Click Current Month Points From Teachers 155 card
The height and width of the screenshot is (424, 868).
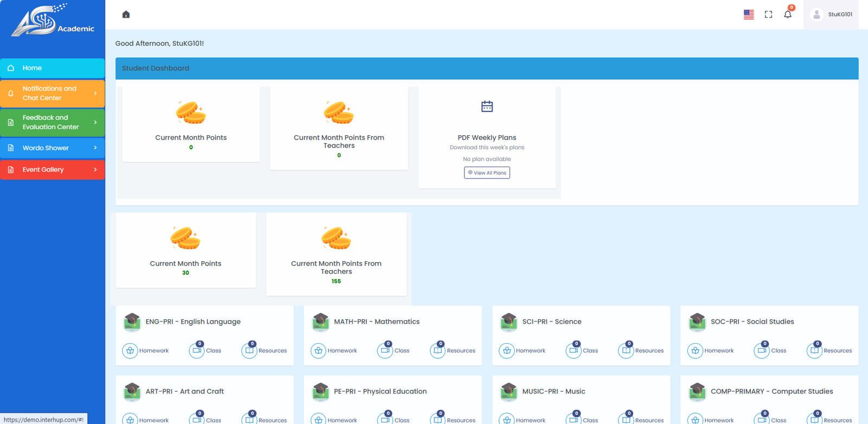(336, 254)
